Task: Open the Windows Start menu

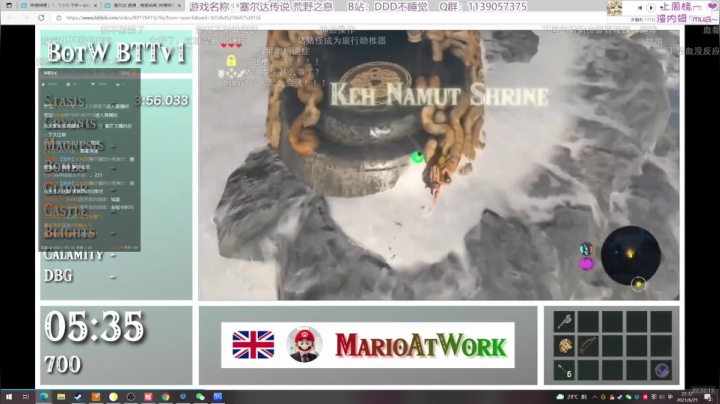Action: point(8,397)
